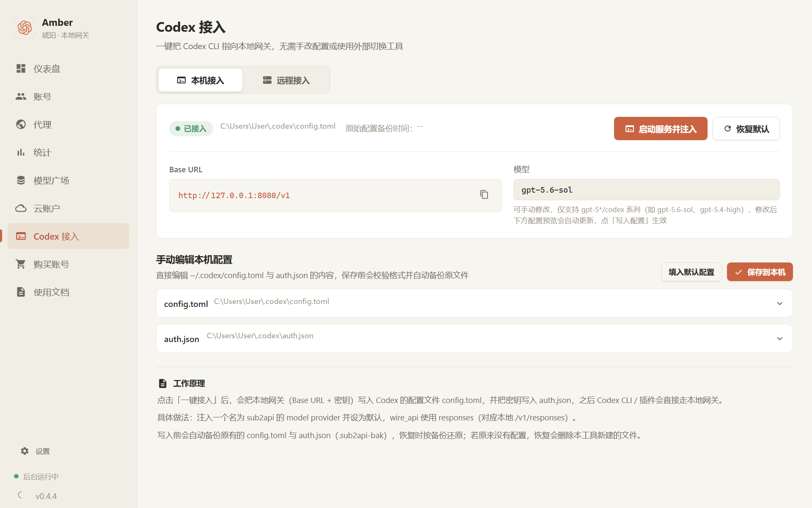Screen dimensions: 812x508
Task: Click the dashboard grid icon beside 仪表盘
Action: 21,69
